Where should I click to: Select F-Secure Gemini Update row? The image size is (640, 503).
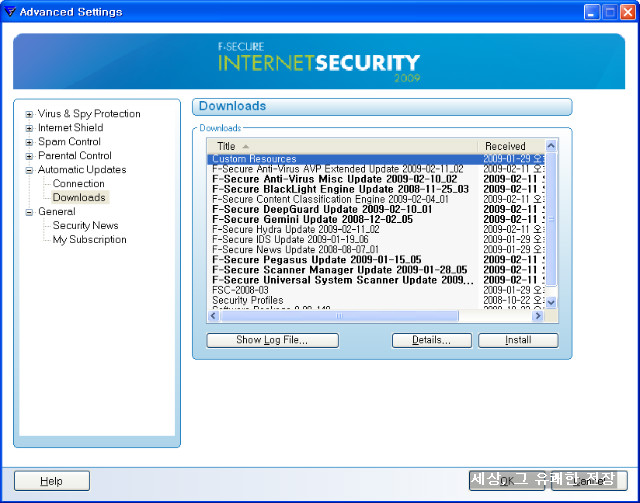[x=376, y=219]
